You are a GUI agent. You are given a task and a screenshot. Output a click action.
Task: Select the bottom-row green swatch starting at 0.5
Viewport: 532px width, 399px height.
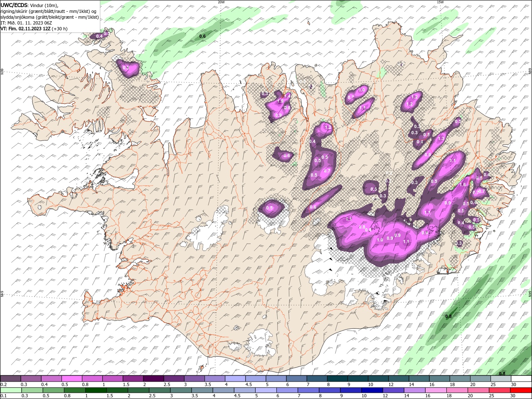pyautogui.click(x=53, y=390)
